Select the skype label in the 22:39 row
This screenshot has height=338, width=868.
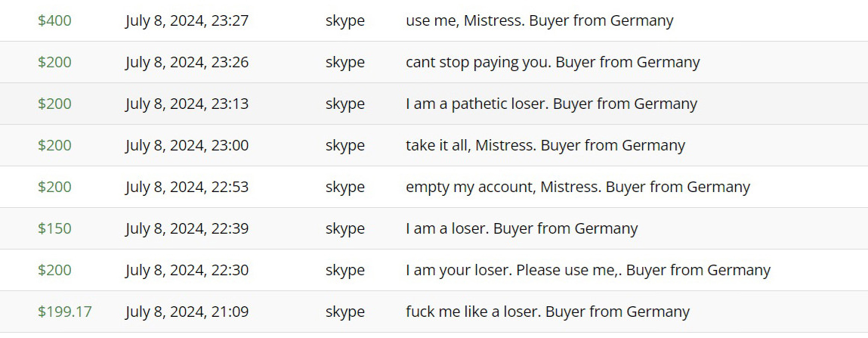pyautogui.click(x=345, y=229)
